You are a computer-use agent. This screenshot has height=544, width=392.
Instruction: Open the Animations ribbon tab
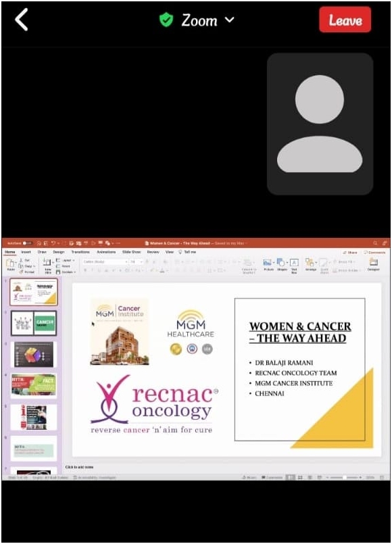[106, 252]
